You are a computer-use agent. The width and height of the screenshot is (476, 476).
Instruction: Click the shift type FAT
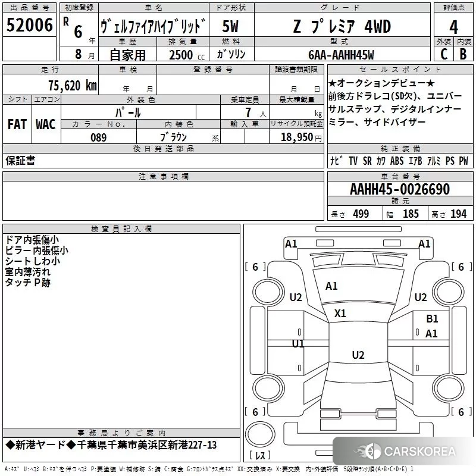pyautogui.click(x=17, y=124)
